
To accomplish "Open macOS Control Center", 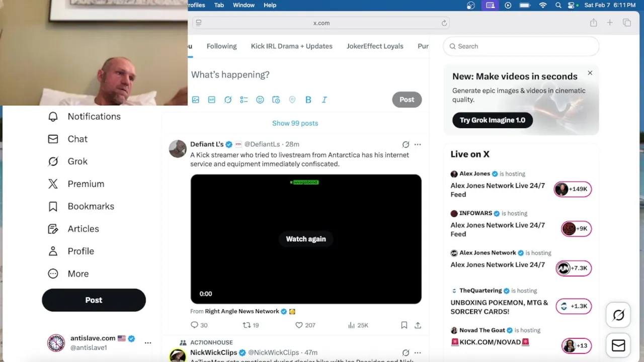I will point(571,5).
